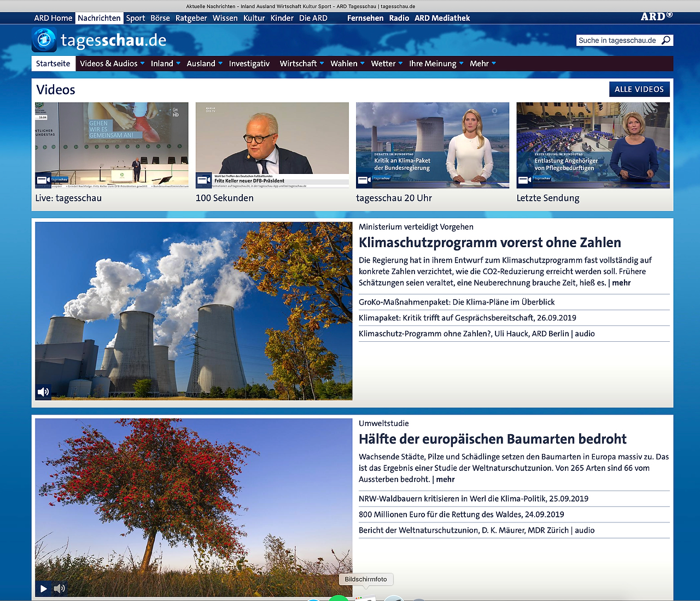This screenshot has width=700, height=601.
Task: Click the cooling towers article image
Action: (194, 311)
